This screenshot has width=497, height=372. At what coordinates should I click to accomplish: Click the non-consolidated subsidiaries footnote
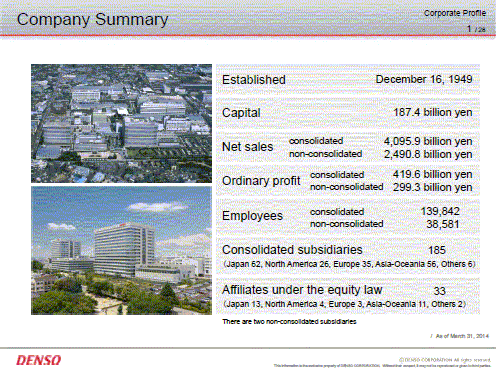[289, 322]
